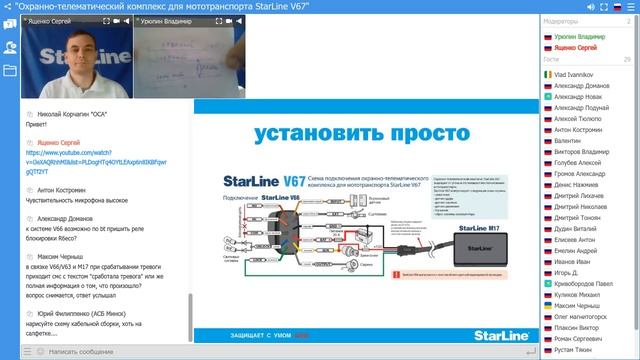This screenshot has width=640, height=360.
Task: Select guest Дмитрий Тоноян
Action: click(x=577, y=218)
